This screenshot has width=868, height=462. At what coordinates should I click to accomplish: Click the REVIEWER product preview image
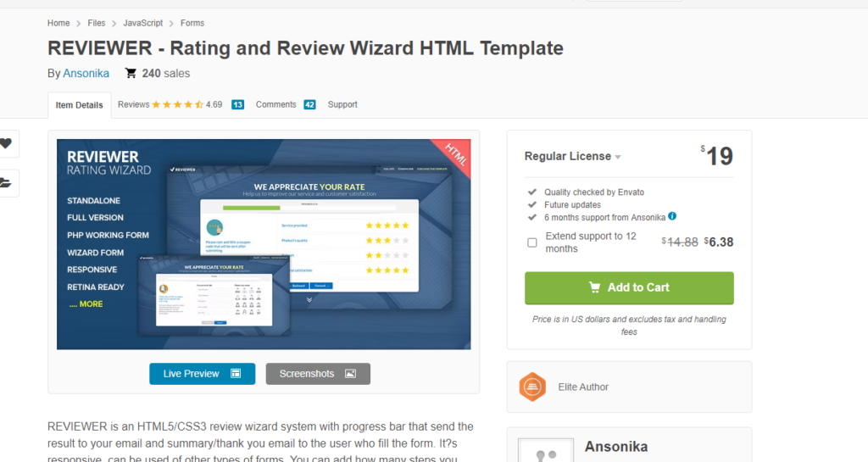(x=264, y=244)
